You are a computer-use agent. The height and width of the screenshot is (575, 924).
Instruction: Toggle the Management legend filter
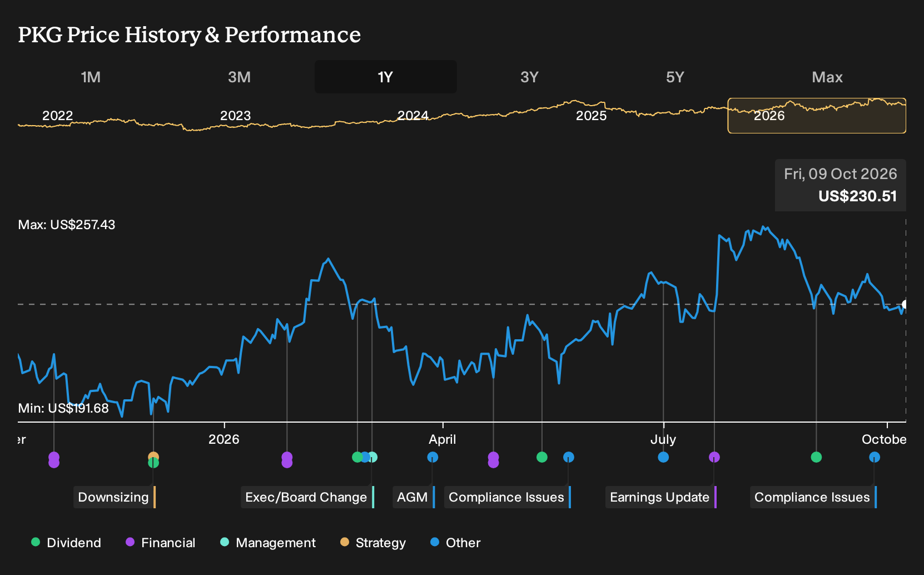(x=268, y=543)
